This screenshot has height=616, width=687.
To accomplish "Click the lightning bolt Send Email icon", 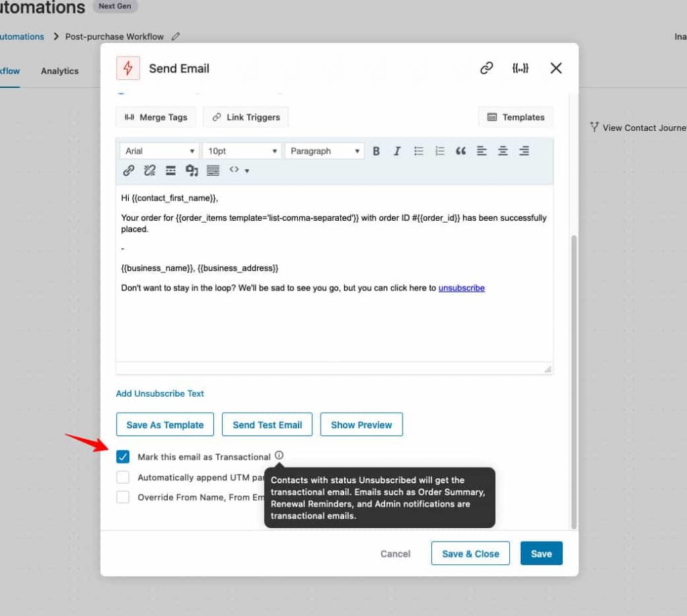I will pyautogui.click(x=128, y=68).
